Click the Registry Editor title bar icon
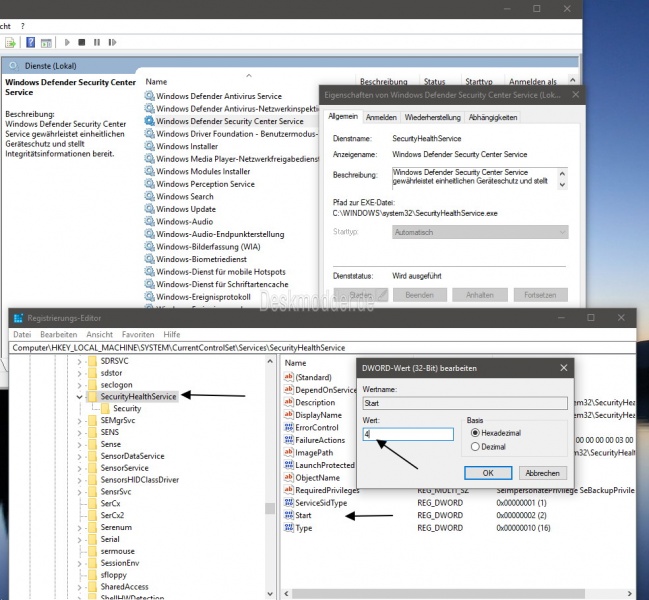Viewport: 649px width, 600px height. tap(18, 318)
